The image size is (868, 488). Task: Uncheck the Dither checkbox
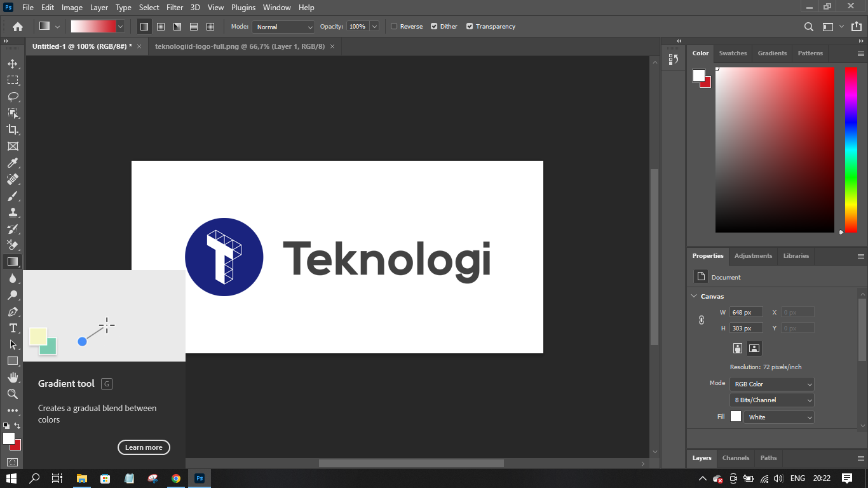tap(434, 27)
